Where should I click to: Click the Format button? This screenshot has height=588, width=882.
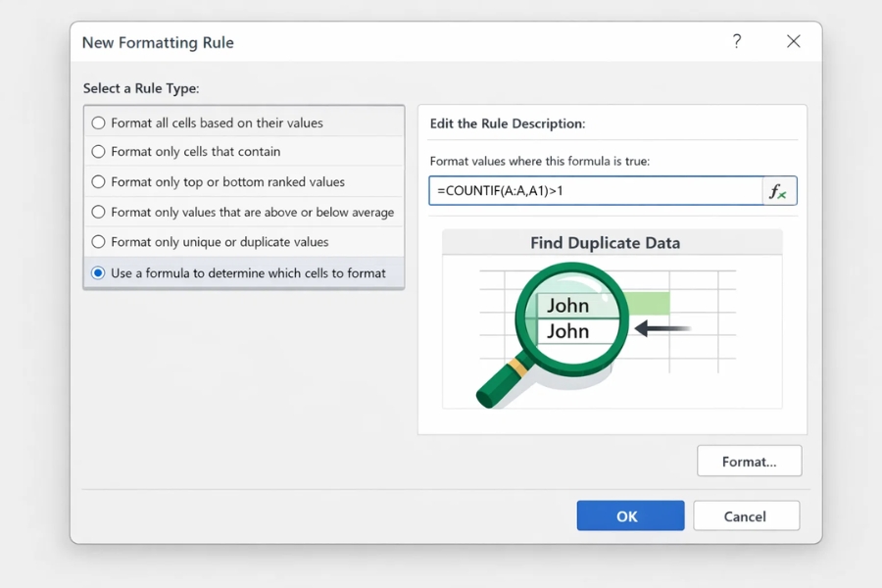(x=749, y=461)
